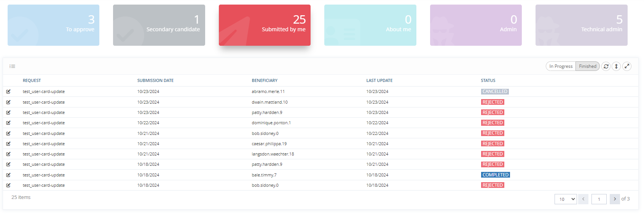This screenshot has width=644, height=218.
Task: Toggle the In Progress filter
Action: click(x=561, y=66)
